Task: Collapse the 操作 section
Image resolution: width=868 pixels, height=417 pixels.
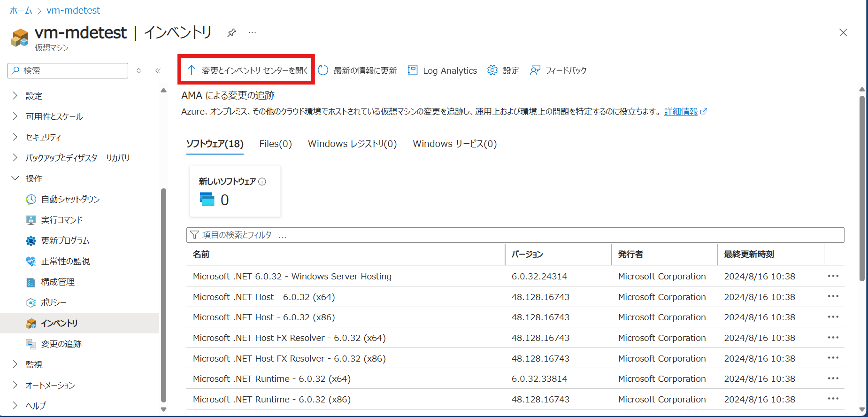Action: (15, 178)
